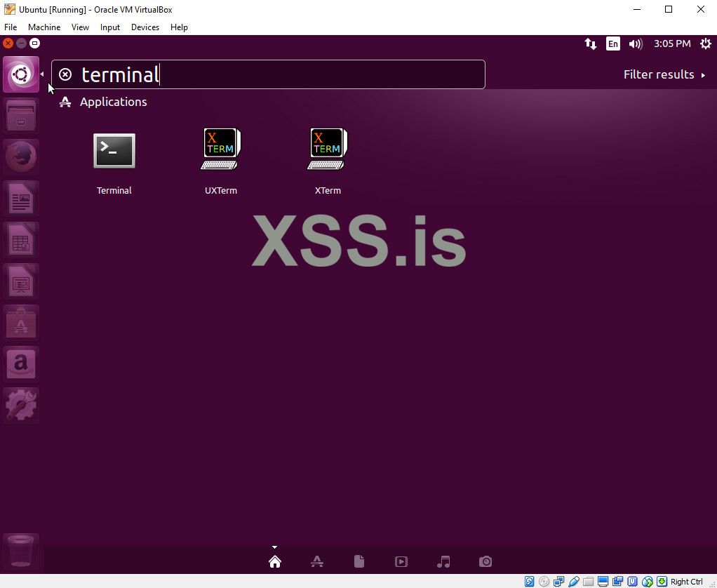Click VirtualBox shared folders status icon
The width and height of the screenshot is (717, 588).
[588, 582]
